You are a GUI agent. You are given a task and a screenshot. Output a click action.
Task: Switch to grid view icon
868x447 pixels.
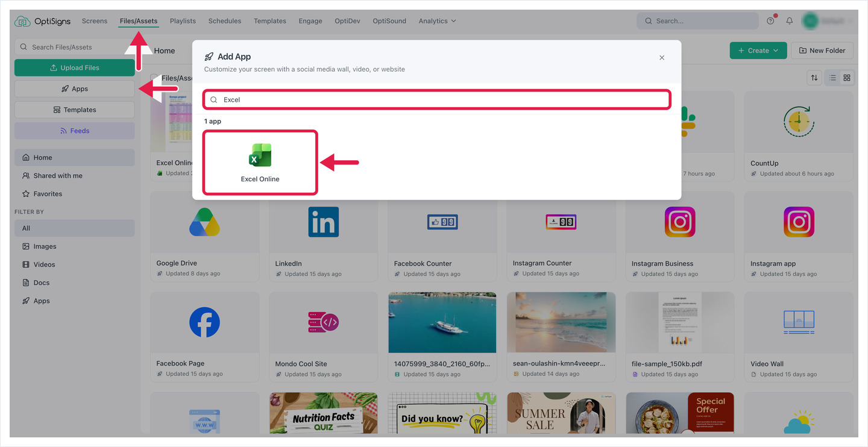click(x=847, y=78)
